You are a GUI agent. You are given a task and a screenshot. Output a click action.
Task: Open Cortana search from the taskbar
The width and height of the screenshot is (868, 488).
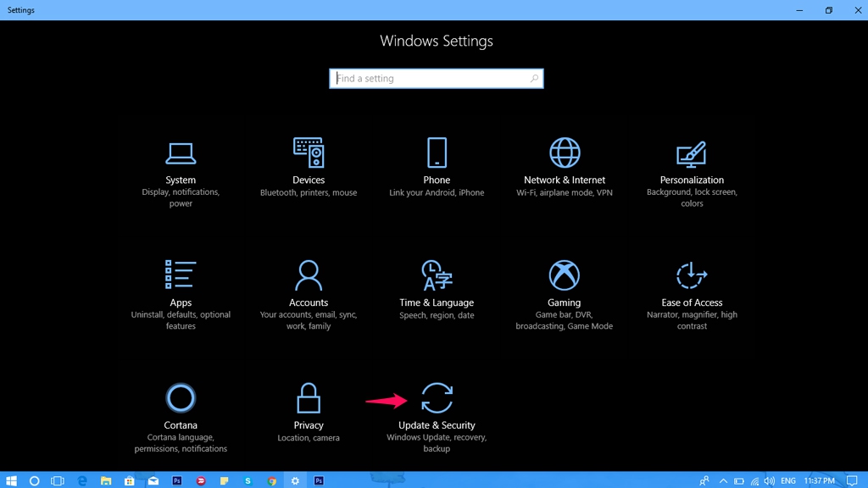tap(34, 480)
